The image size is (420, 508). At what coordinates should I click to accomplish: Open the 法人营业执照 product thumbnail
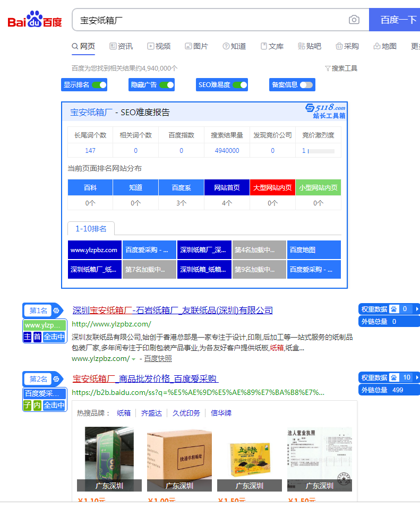pos(320,459)
